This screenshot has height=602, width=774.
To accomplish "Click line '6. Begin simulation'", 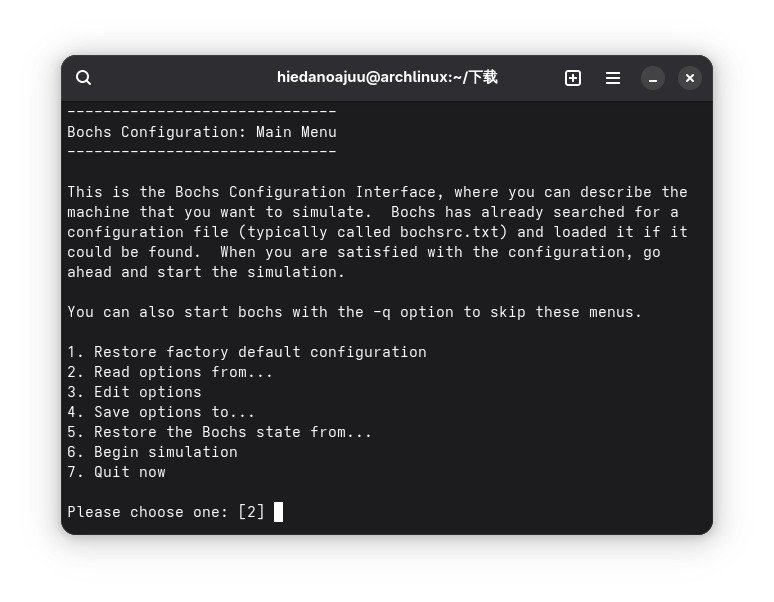I will tap(152, 452).
